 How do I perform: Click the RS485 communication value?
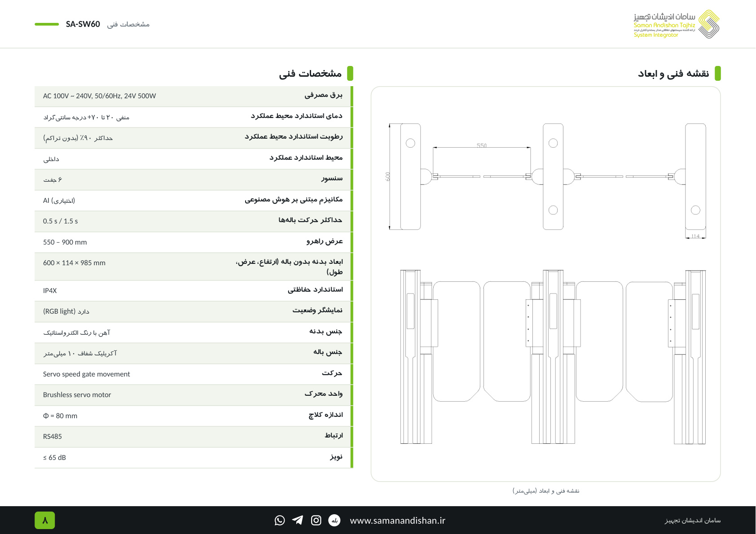click(x=53, y=437)
